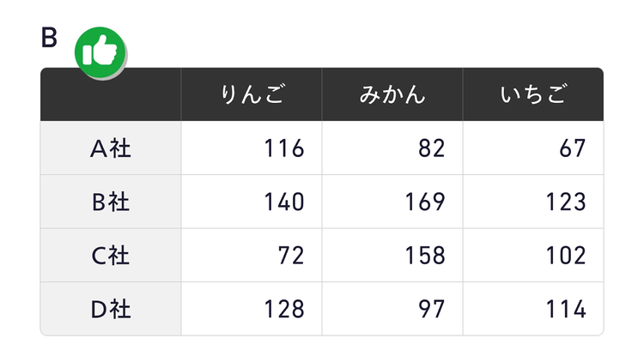This screenshot has width=644, height=362.
Task: Click the D社 いちご cell value 114
Action: tap(565, 309)
